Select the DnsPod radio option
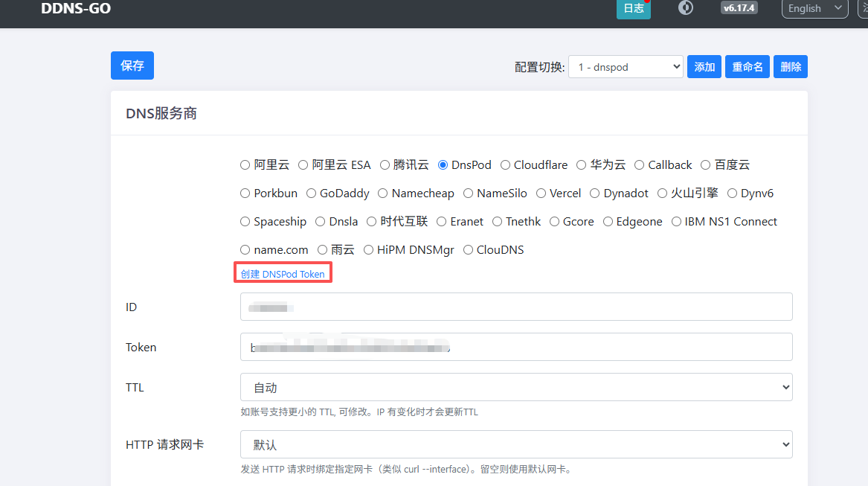 click(x=443, y=165)
